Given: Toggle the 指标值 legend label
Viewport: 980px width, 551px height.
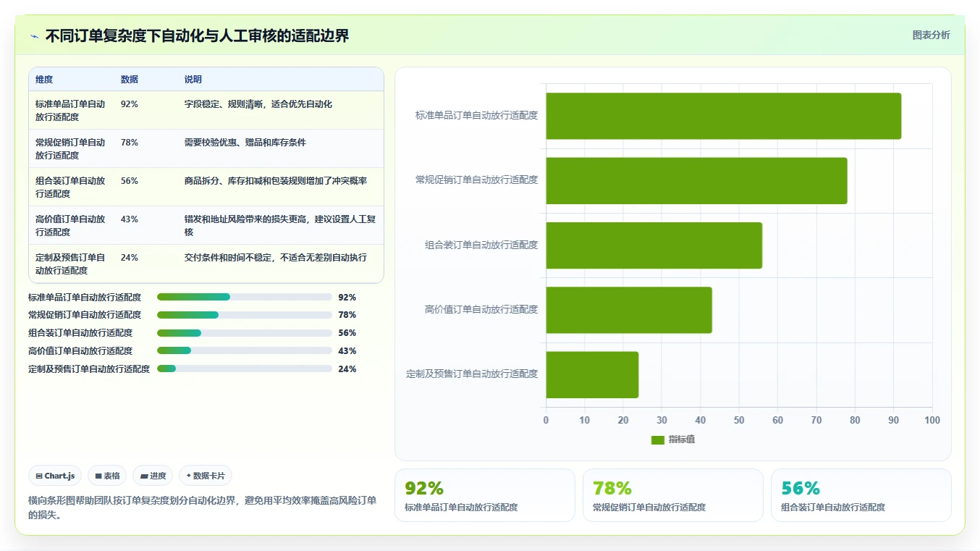Looking at the screenshot, I should point(681,439).
